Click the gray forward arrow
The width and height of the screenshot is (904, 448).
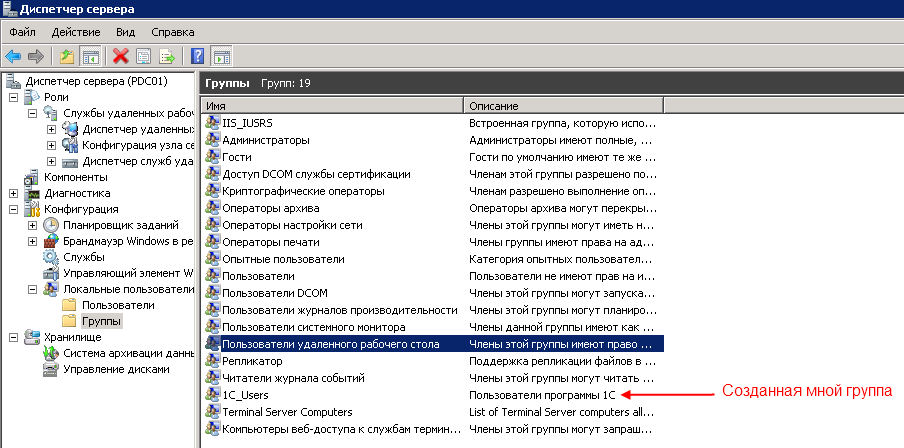36,56
